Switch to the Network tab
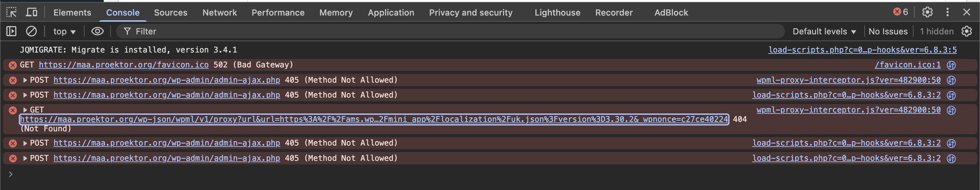The image size is (980, 190). pos(219,13)
